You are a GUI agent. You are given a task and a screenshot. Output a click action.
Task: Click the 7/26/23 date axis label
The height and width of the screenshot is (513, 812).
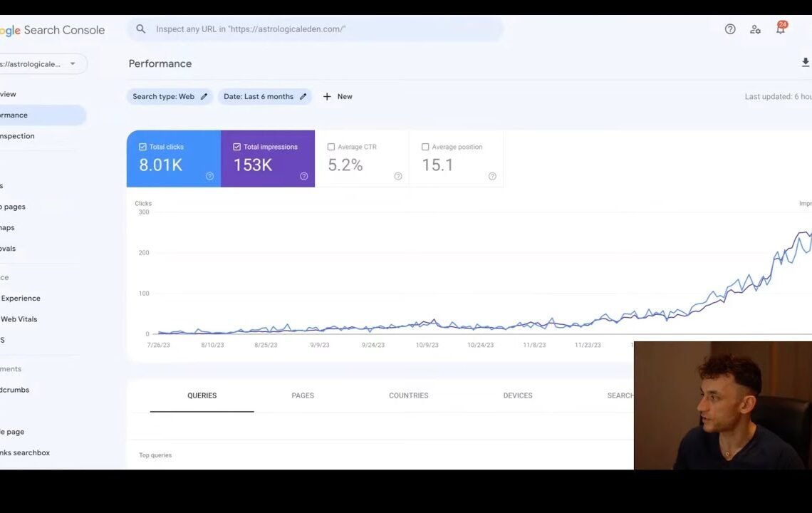point(158,345)
